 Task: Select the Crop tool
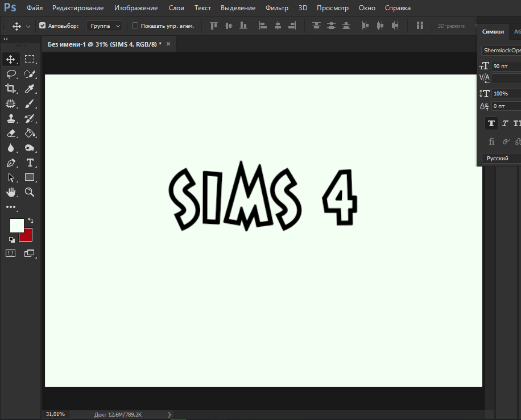[11, 89]
